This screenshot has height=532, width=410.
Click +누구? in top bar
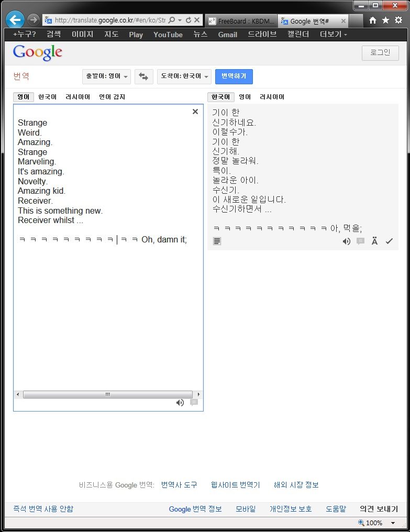(x=25, y=34)
